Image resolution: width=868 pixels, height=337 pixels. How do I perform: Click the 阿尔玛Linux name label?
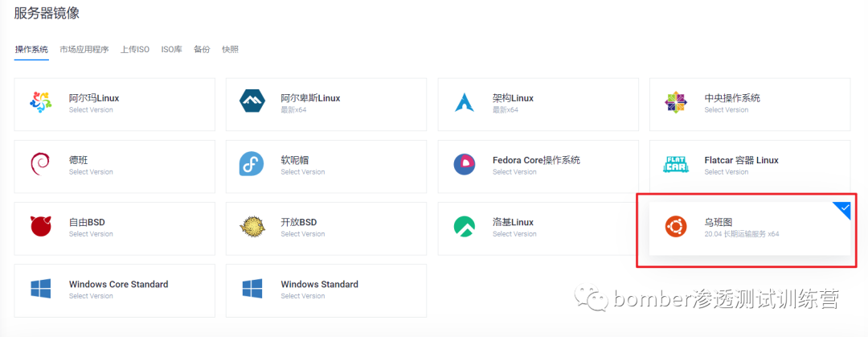click(x=94, y=98)
